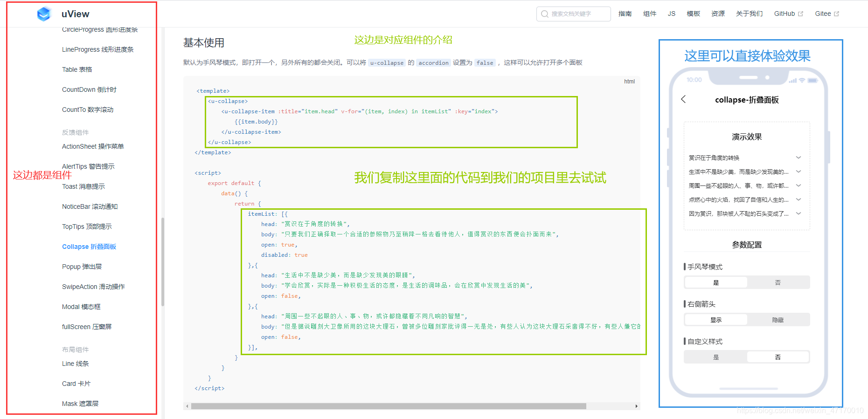This screenshot has width=868, height=419.
Task: Click the code scrollbar right arrow
Action: [637, 406]
